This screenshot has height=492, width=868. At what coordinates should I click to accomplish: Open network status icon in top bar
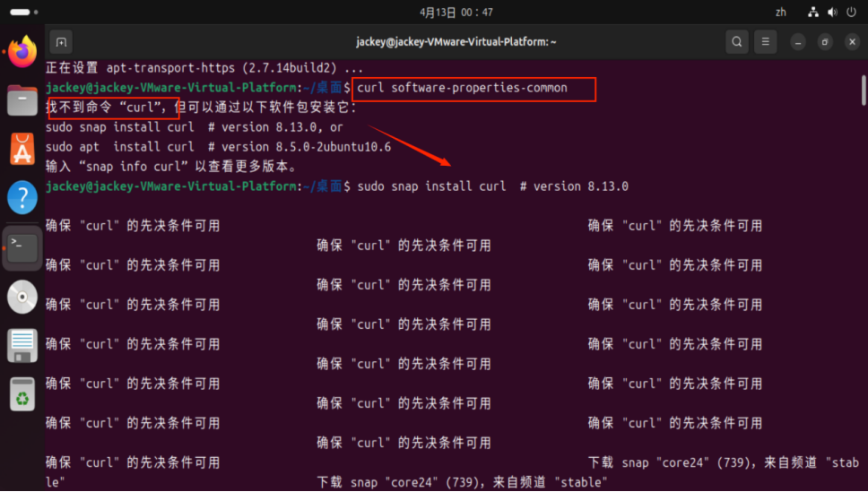pos(813,13)
